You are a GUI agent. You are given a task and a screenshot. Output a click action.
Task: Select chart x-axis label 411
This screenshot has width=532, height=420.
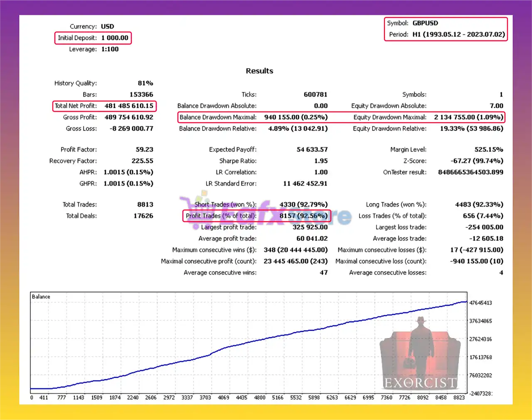44,398
